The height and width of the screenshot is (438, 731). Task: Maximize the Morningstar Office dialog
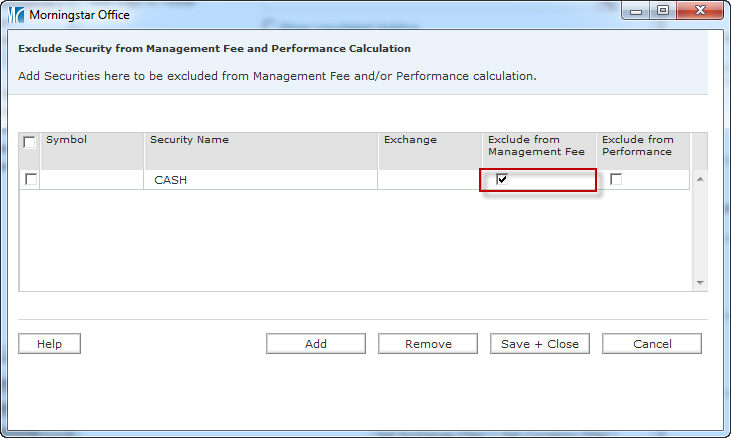tap(662, 11)
